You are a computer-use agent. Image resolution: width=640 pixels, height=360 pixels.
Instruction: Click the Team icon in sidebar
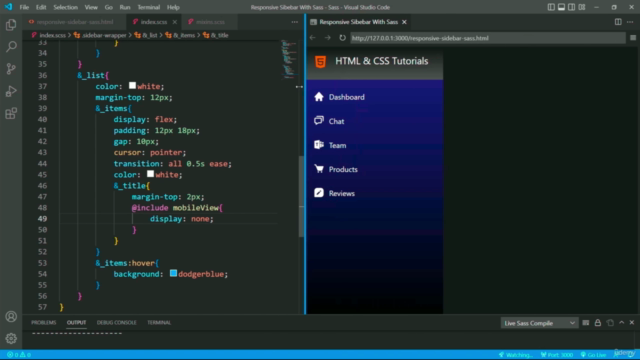pos(319,144)
